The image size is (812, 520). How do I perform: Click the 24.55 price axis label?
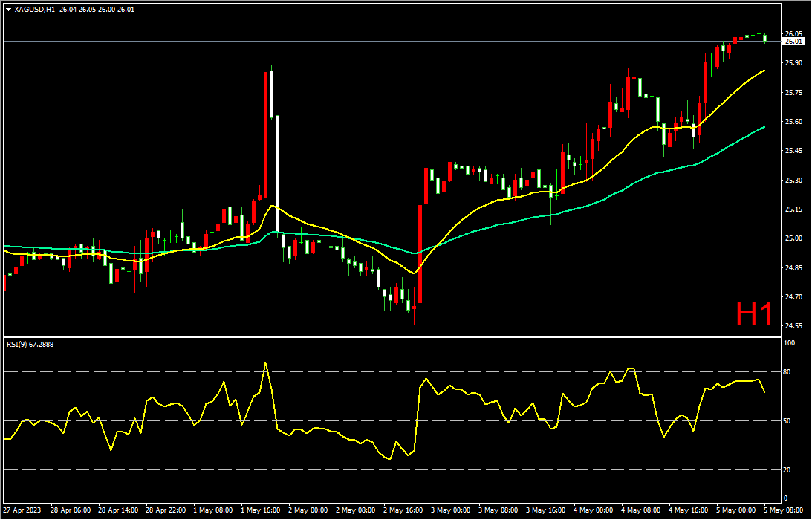(x=793, y=326)
